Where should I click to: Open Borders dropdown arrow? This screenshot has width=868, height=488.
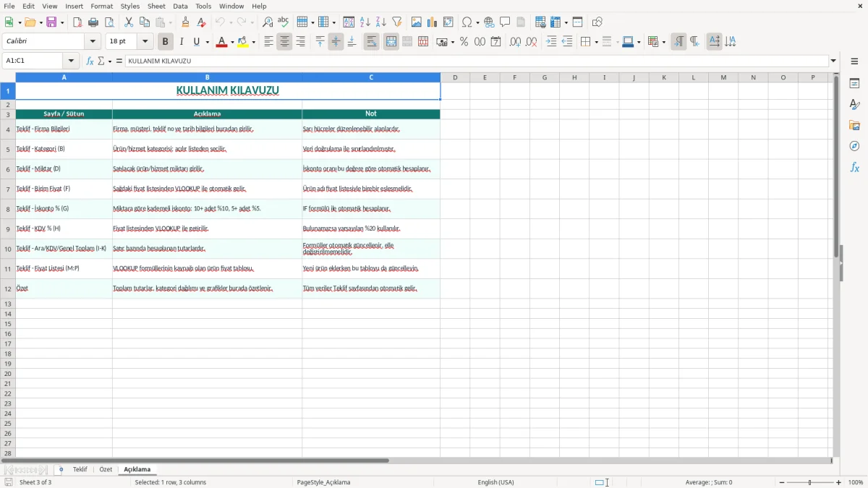click(x=595, y=42)
